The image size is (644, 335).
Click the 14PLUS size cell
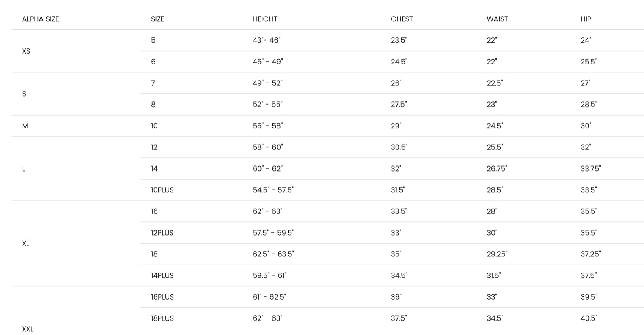[x=162, y=275]
